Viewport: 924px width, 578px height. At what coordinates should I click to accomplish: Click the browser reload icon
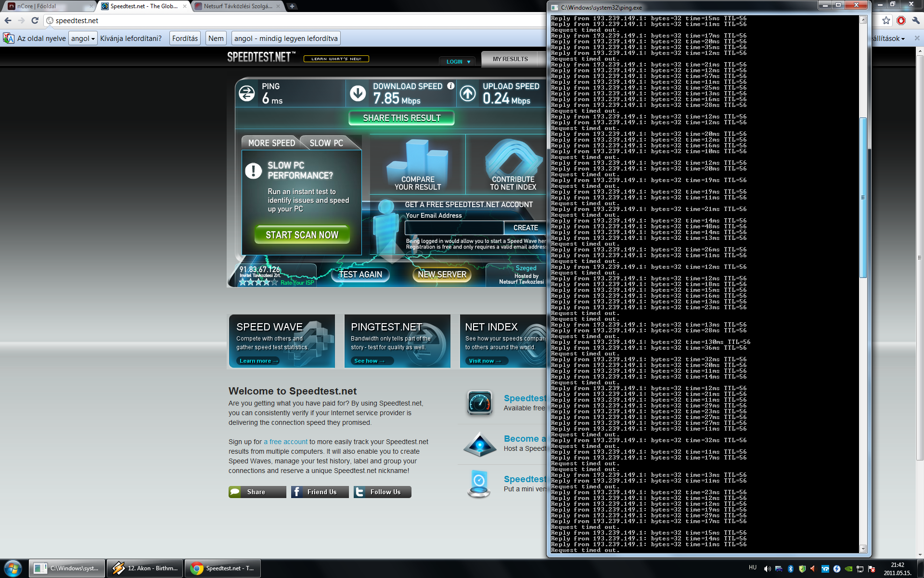[x=35, y=20]
